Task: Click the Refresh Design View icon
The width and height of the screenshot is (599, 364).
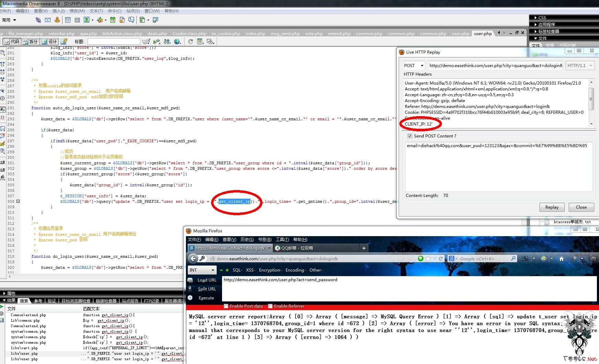Action: [x=190, y=42]
